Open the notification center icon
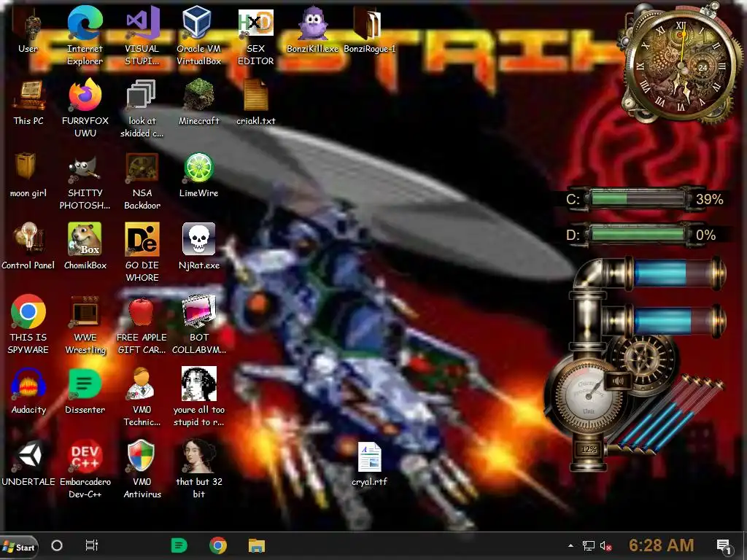The width and height of the screenshot is (747, 560). [x=724, y=547]
